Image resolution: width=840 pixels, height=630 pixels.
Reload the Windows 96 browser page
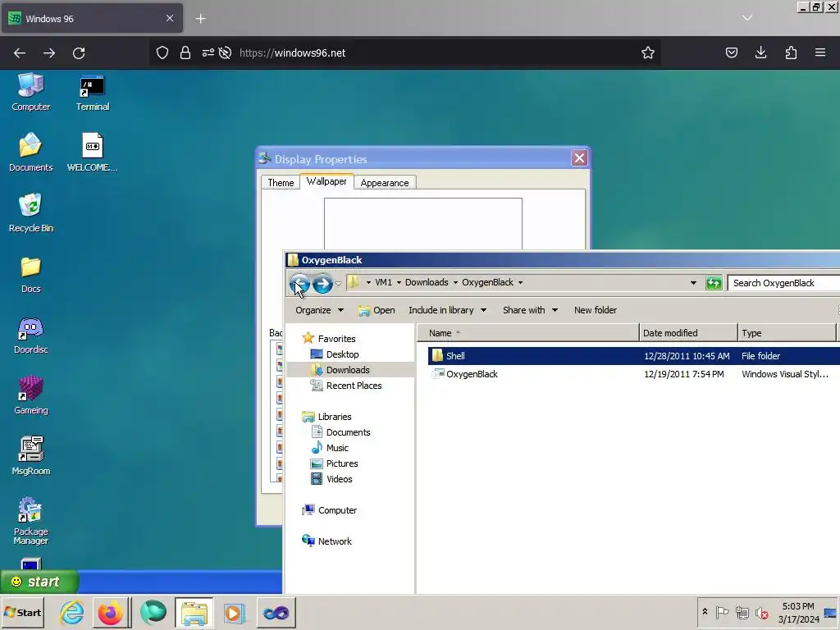tap(79, 53)
